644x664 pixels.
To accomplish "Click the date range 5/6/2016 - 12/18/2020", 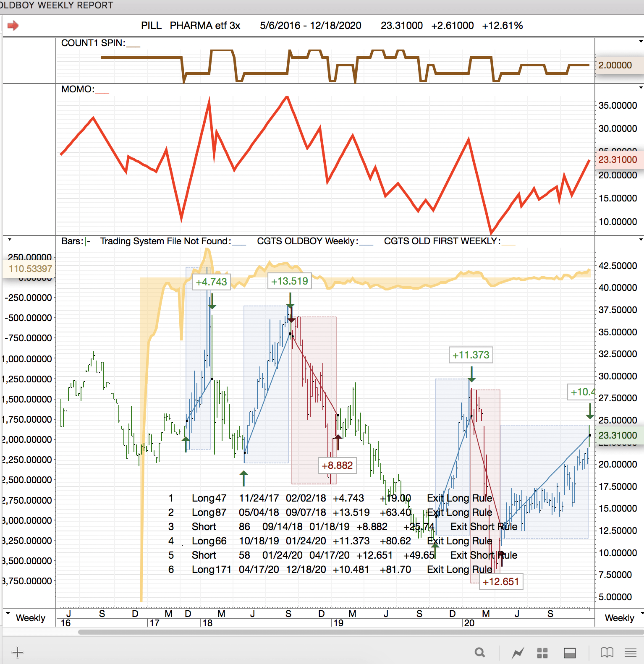I will pos(311,26).
